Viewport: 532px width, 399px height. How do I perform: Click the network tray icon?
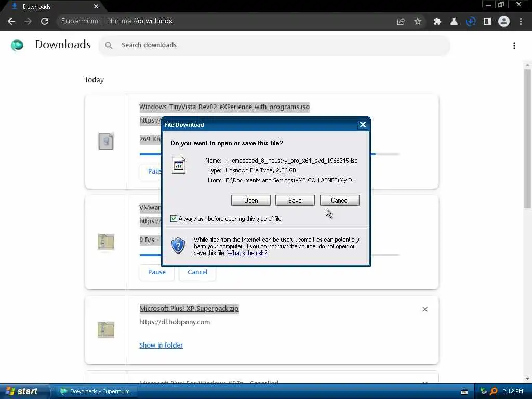click(484, 391)
